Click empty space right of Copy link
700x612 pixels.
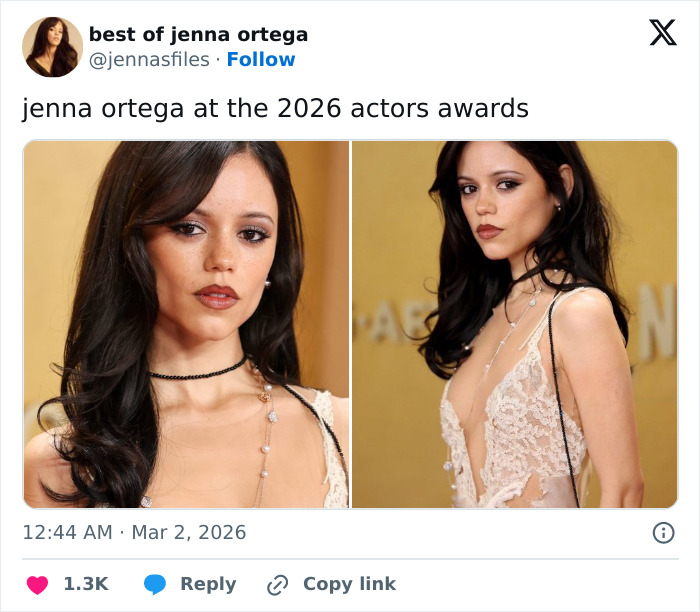point(540,584)
